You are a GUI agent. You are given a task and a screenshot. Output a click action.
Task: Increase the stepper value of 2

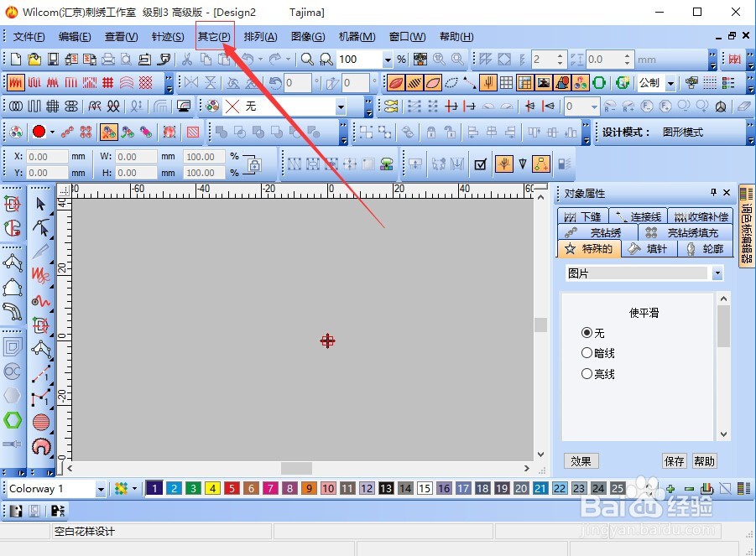(560, 56)
